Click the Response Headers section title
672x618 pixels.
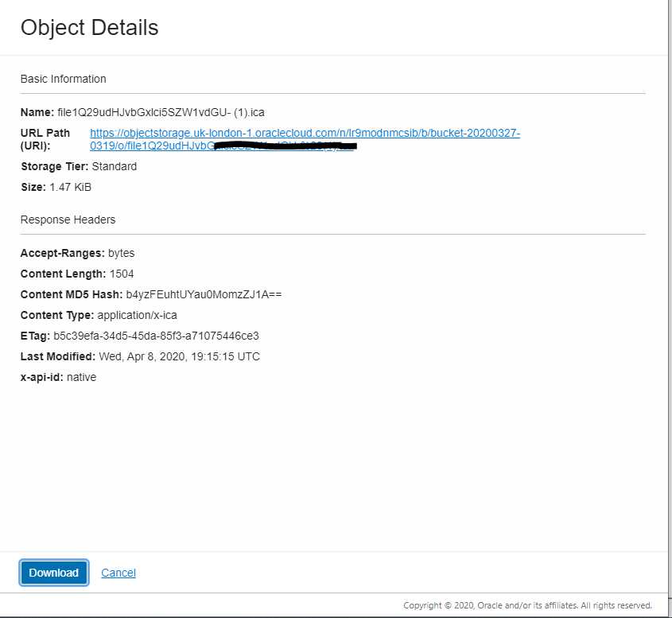click(x=68, y=220)
